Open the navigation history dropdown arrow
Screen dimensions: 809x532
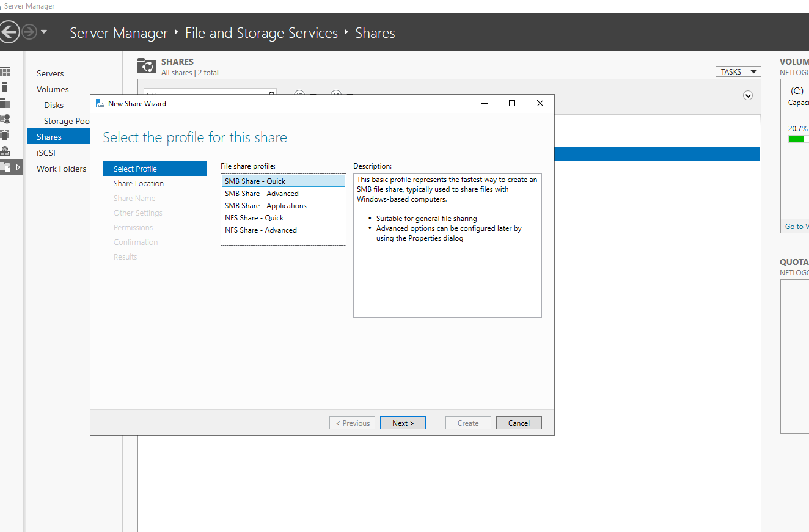coord(44,32)
